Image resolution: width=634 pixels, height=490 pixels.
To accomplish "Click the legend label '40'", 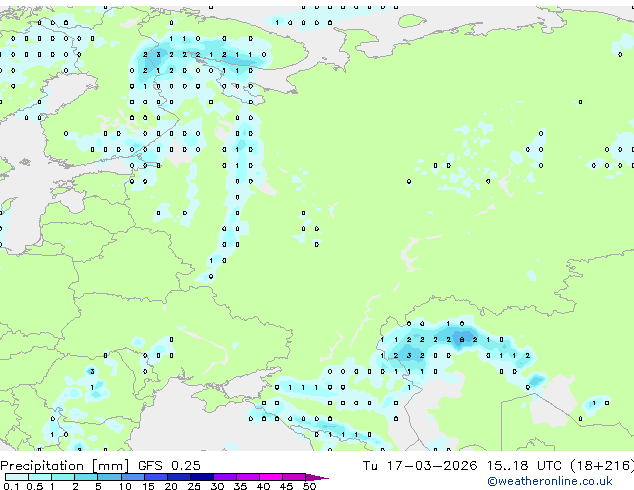I will point(263,486).
